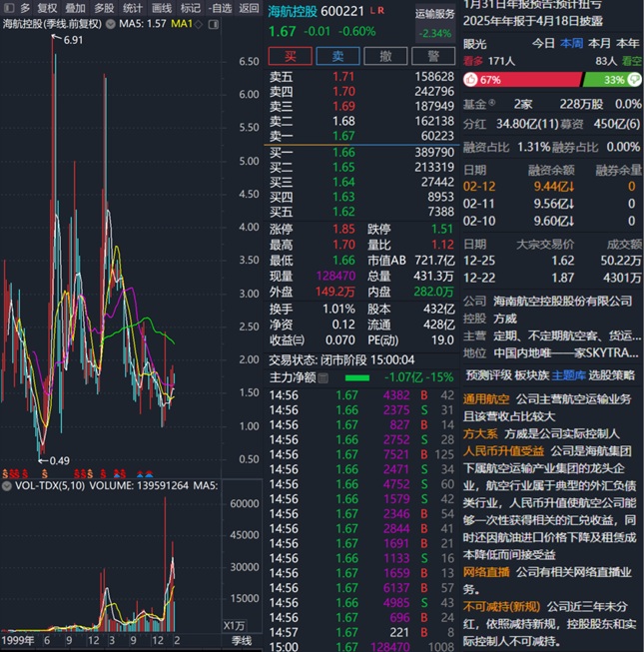Open the 网络直播 theme link
The width and height of the screenshot is (644, 652).
pos(486,572)
